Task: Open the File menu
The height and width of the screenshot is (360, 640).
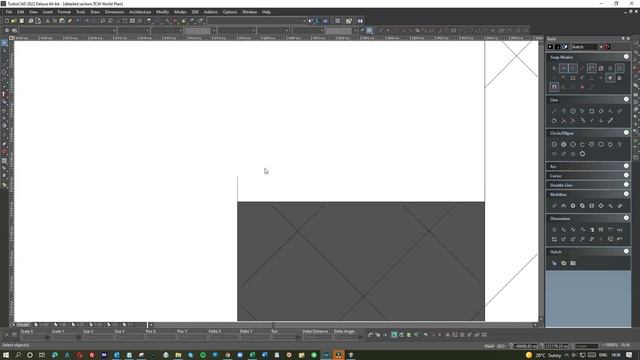Action: coord(9,12)
